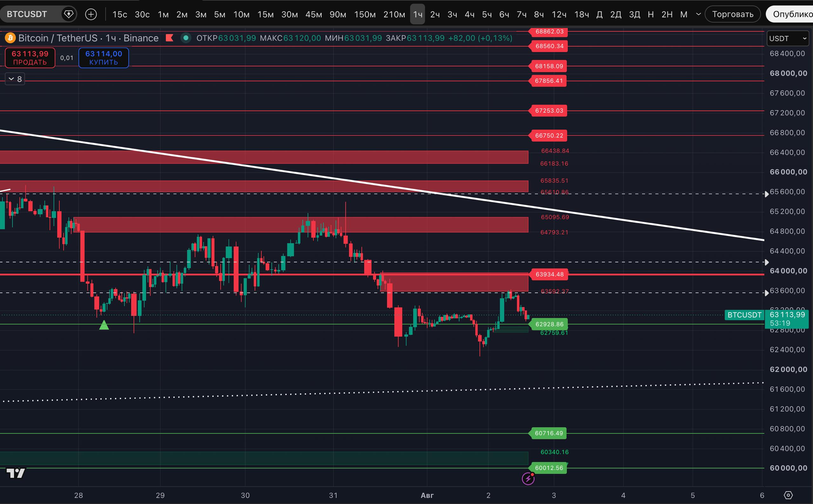Click the diamond icon beside BTCUSDT
Screen dimensions: 813x504
[x=69, y=14]
